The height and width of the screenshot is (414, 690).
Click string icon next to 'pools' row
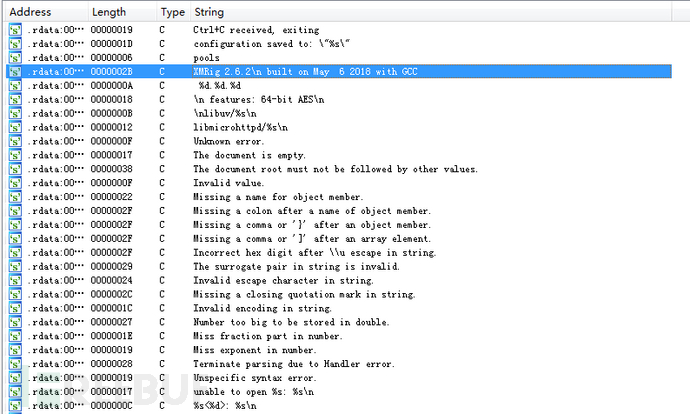click(x=15, y=58)
